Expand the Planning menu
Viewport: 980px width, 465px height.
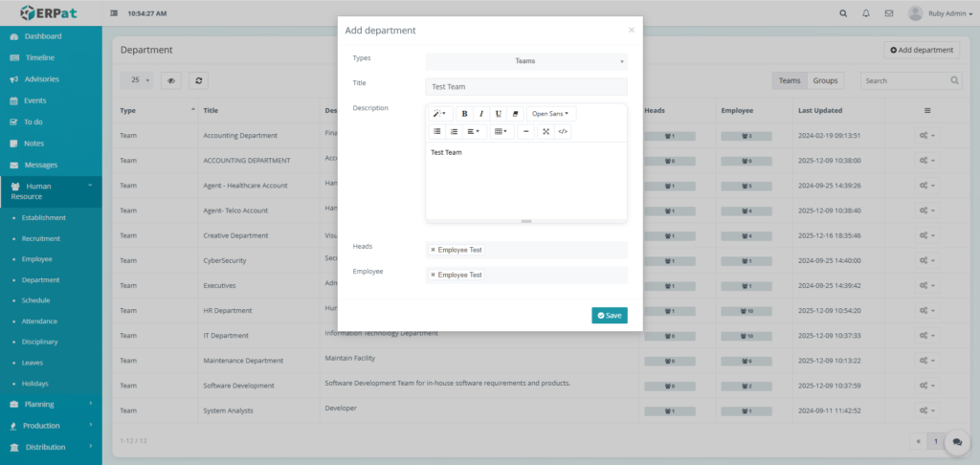pos(51,405)
